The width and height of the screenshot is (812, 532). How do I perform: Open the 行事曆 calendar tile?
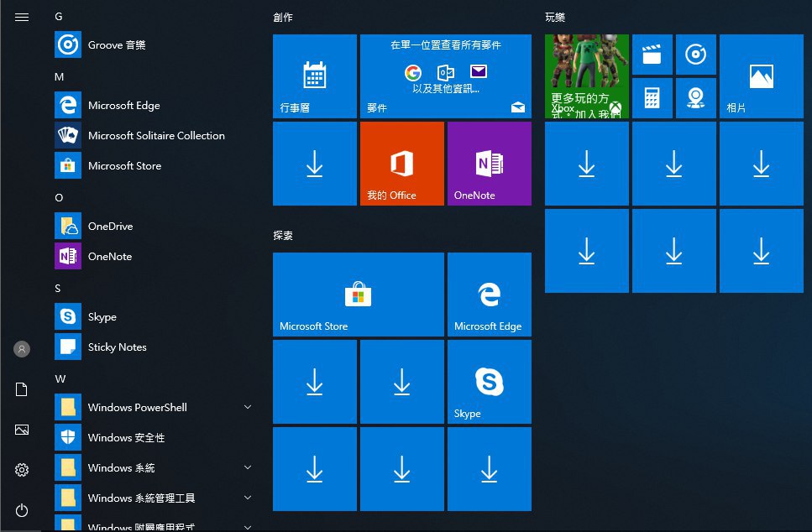coord(315,76)
